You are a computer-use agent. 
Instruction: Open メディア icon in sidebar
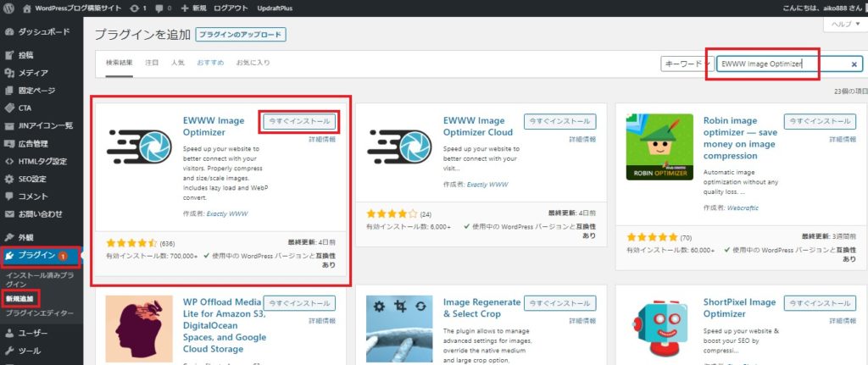pos(8,73)
